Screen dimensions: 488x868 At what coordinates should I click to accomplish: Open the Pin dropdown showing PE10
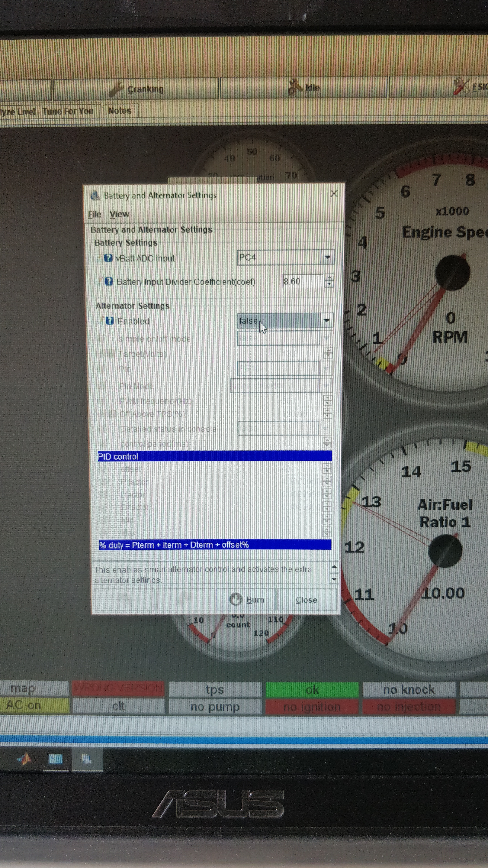[326, 368]
